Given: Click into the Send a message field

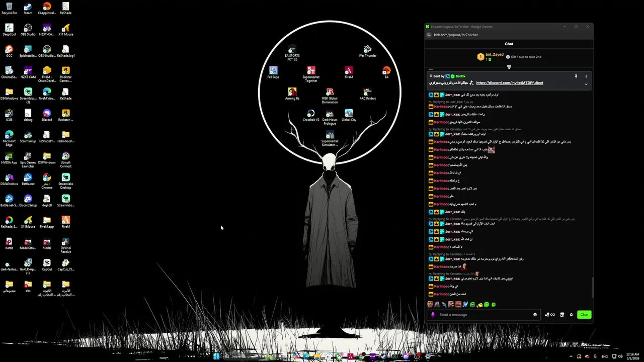Looking at the screenshot, I should pyautogui.click(x=482, y=315).
